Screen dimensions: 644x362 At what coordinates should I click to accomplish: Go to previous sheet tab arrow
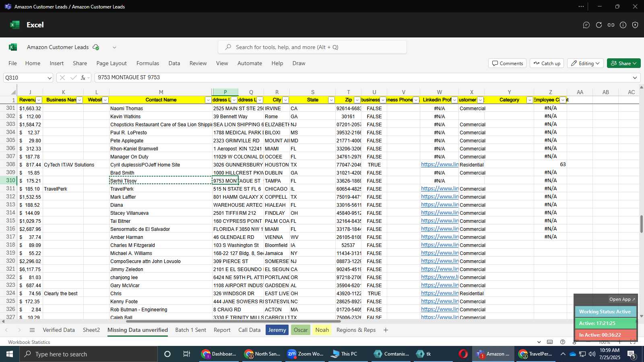point(6,330)
